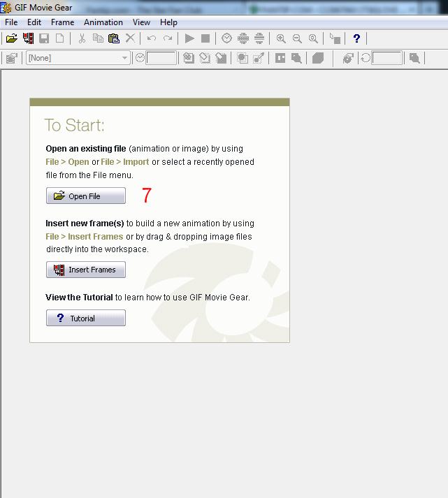Click the frame delay input field
This screenshot has height=498, width=448.
pos(161,58)
